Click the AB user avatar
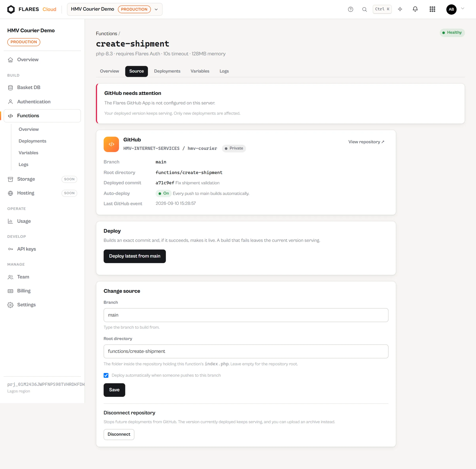Image resolution: width=476 pixels, height=469 pixels. pos(451,9)
